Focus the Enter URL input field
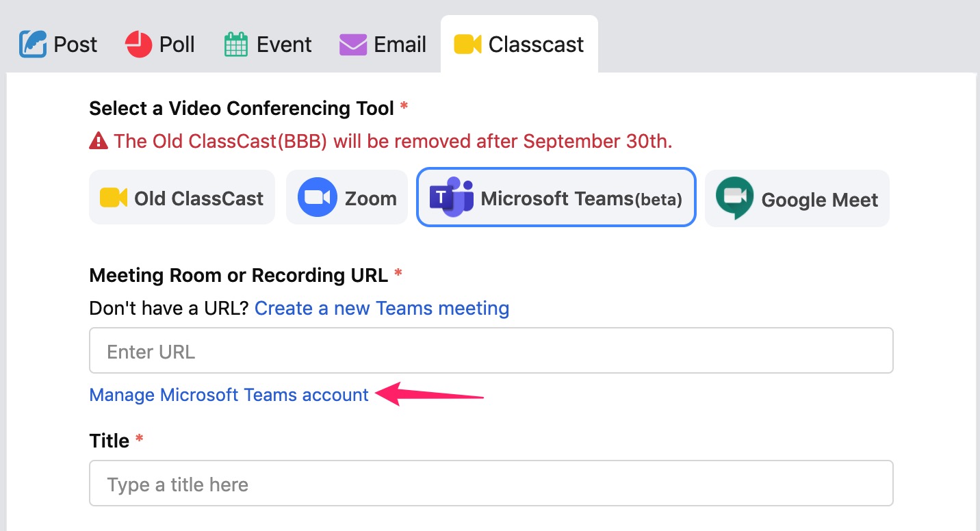The width and height of the screenshot is (980, 531). [491, 350]
